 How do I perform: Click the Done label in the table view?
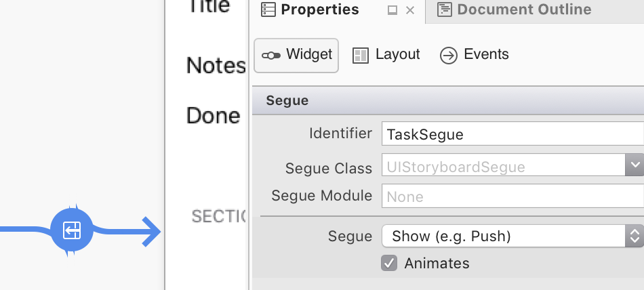[x=213, y=115]
